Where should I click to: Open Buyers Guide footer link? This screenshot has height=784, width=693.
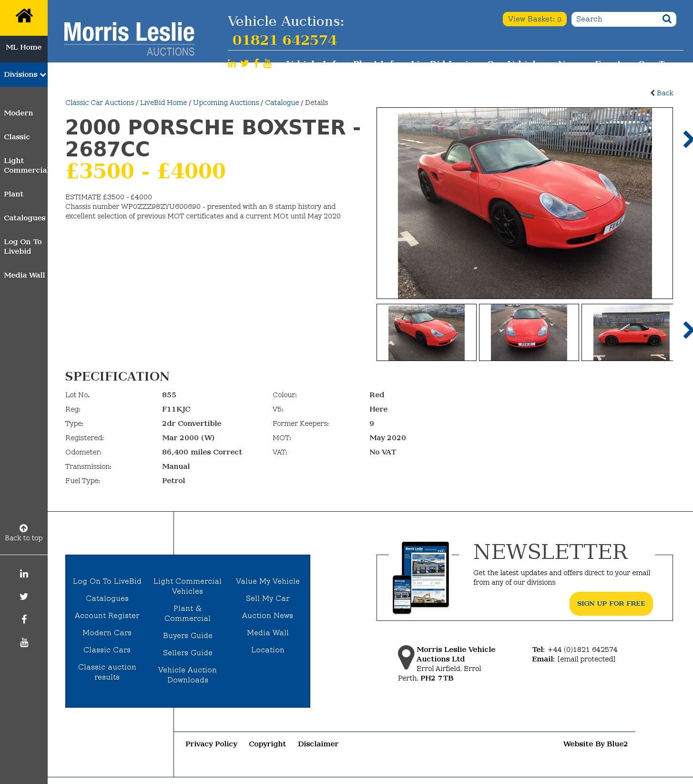pos(188,636)
